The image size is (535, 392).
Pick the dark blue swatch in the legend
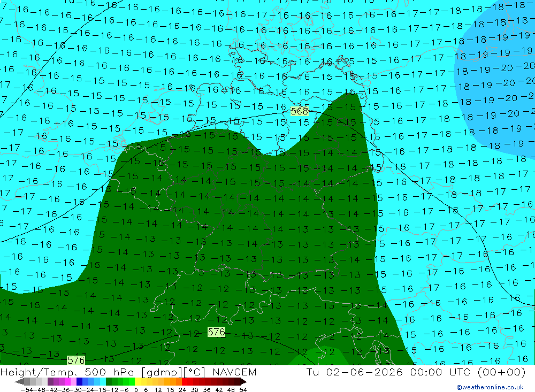point(79,381)
